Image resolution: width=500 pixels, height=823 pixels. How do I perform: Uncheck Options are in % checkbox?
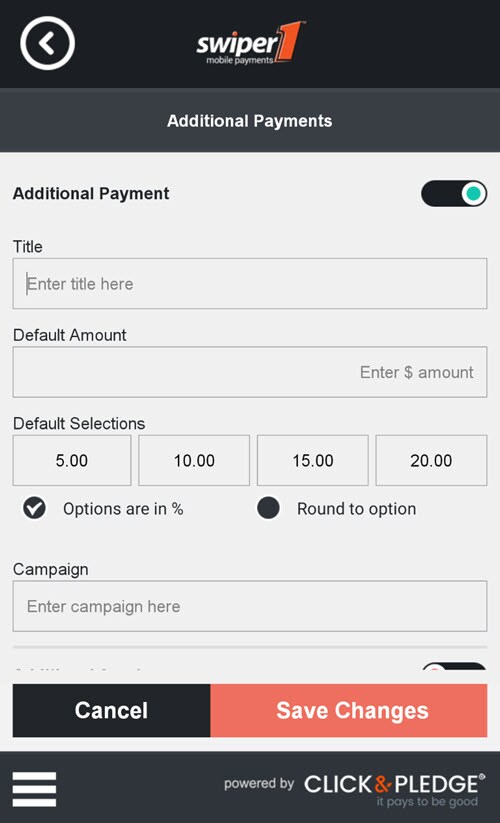pyautogui.click(x=35, y=508)
